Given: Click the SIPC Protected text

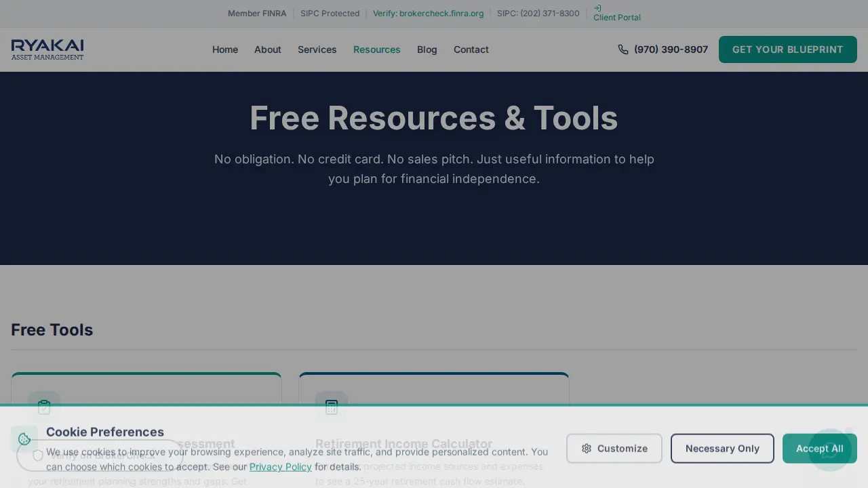Looking at the screenshot, I should (x=330, y=14).
